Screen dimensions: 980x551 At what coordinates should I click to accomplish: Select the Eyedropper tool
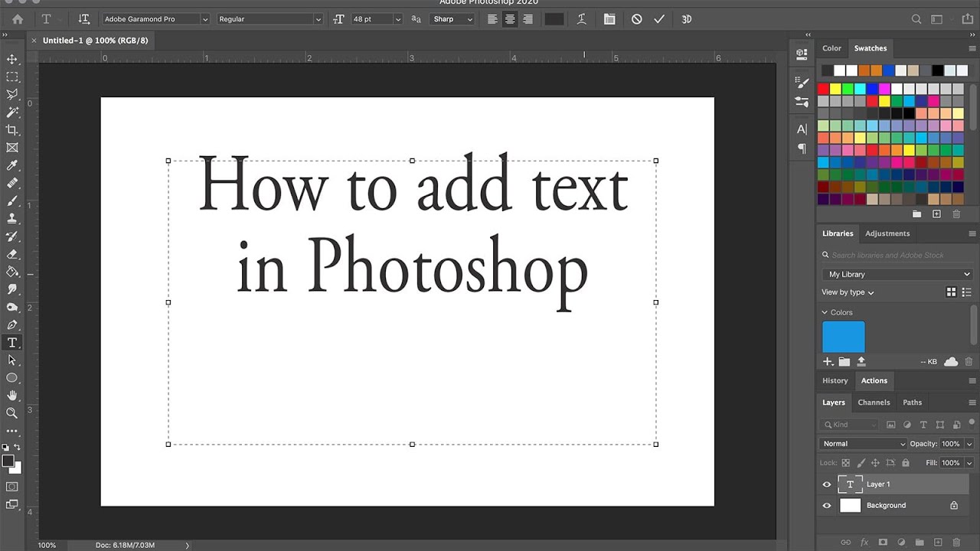tap(12, 165)
